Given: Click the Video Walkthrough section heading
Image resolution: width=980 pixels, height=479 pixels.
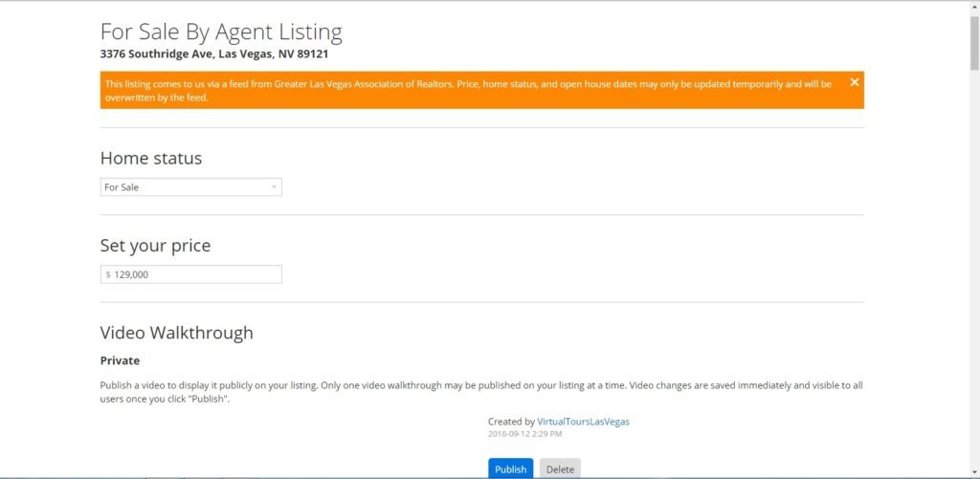Looking at the screenshot, I should (x=176, y=333).
